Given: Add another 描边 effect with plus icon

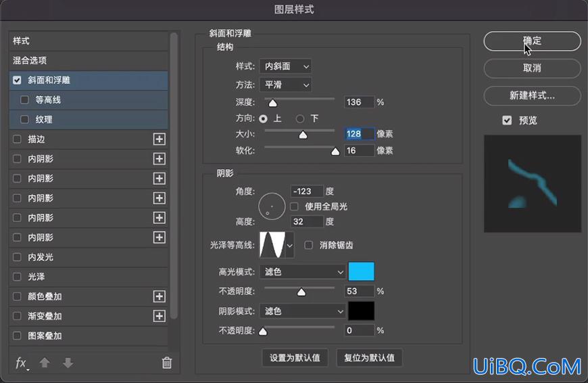Looking at the screenshot, I should point(160,139).
